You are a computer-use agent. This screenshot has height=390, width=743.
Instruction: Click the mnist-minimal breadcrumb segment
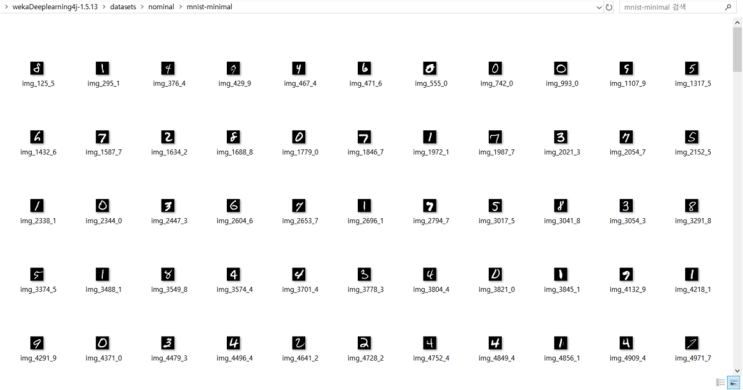coord(209,7)
